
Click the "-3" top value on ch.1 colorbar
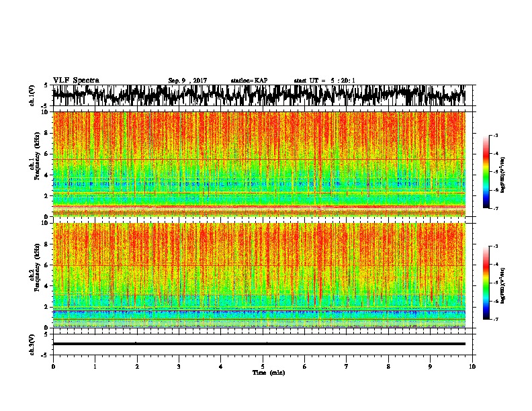tap(495, 135)
